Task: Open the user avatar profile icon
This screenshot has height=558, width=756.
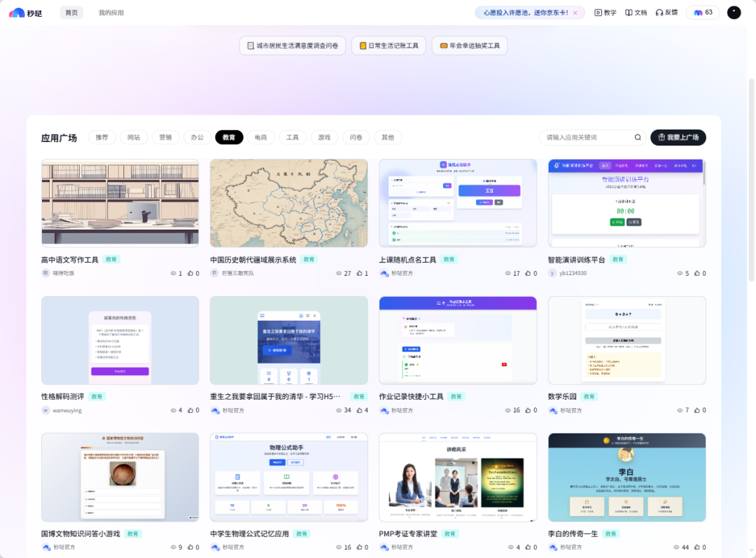Action: 734,13
